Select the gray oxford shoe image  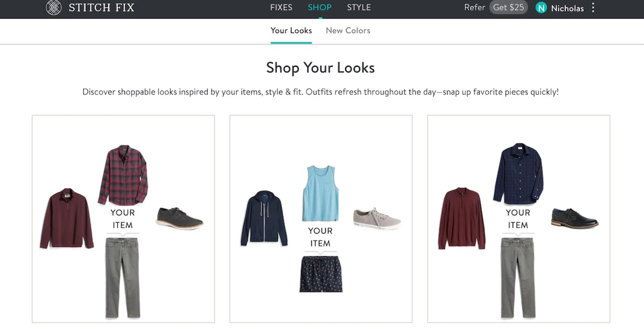point(178,217)
